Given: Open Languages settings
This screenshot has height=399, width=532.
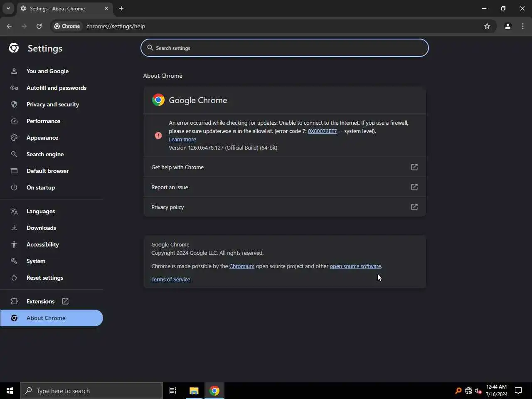Looking at the screenshot, I should [x=52, y=211].
